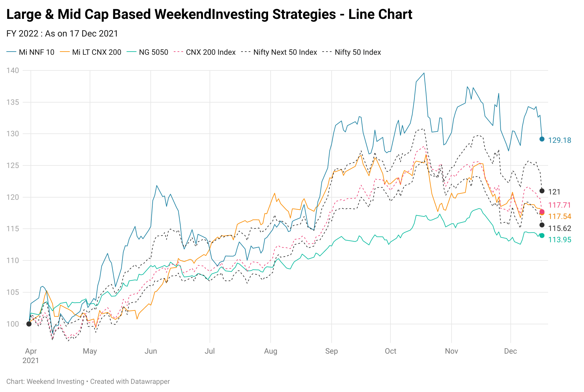Click the Dec label on the x-axis
The height and width of the screenshot is (392, 584).
pos(510,351)
